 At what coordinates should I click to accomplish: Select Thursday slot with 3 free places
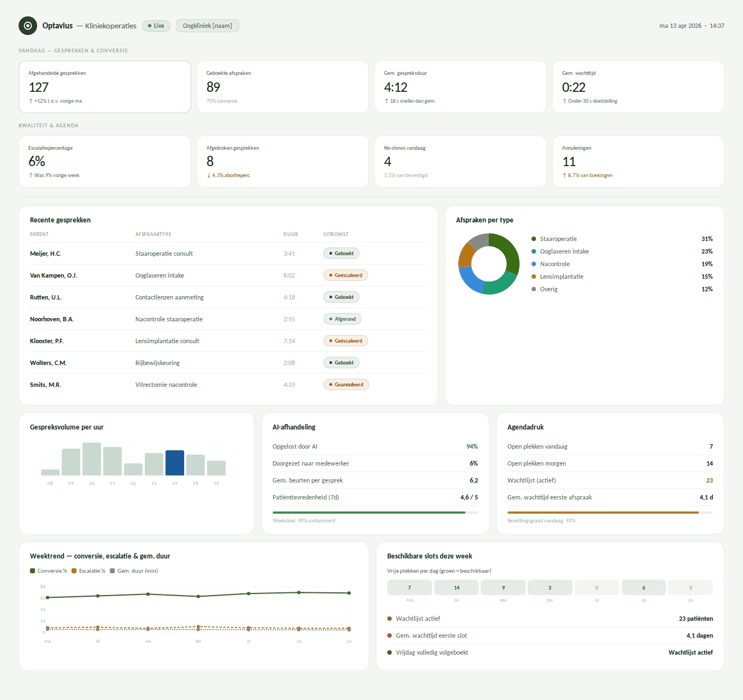pos(550,587)
